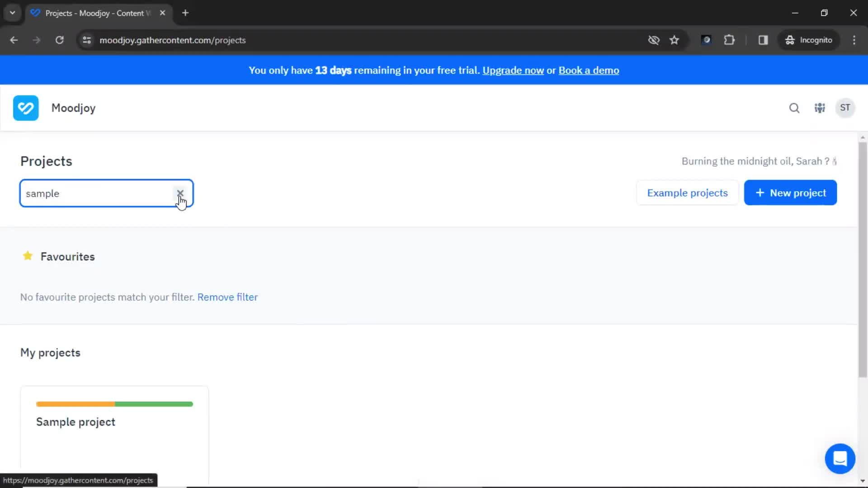Screen dimensions: 868x488
Task: Click the third-party cookies blocked eye icon
Action: (x=654, y=40)
